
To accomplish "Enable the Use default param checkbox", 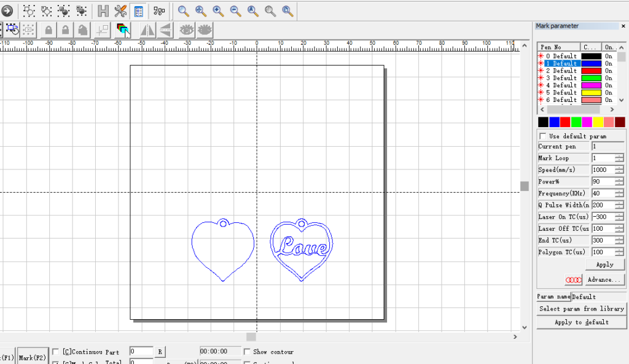I will tap(542, 136).
